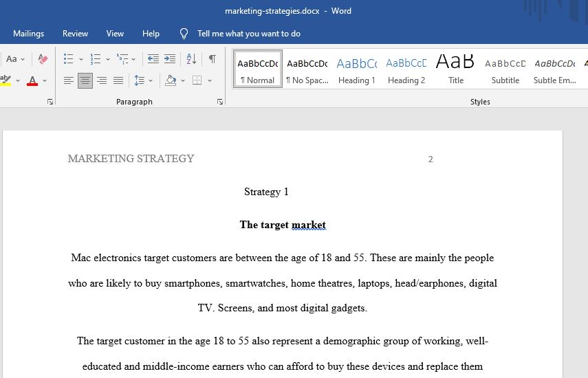Viewport: 588px width, 378px height.
Task: Clear all formatting with the eraser icon
Action: coord(43,59)
